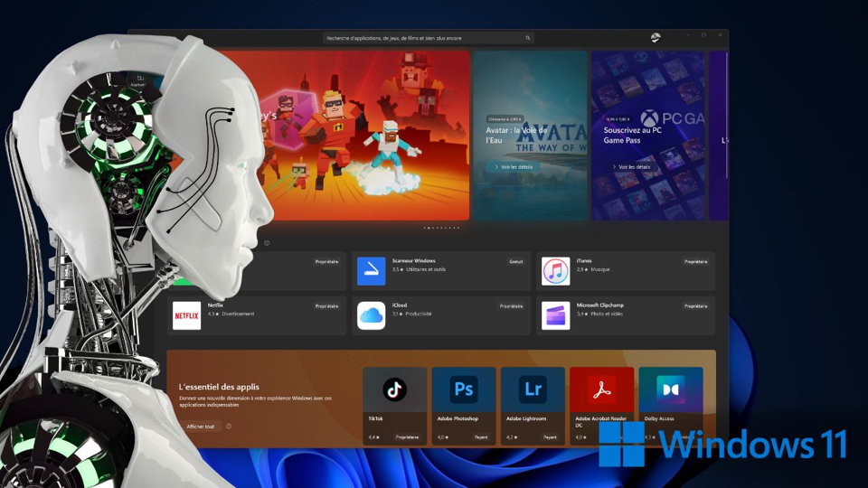Click Voir les détails on the Avatar card
868x488 pixels.
pyautogui.click(x=514, y=166)
